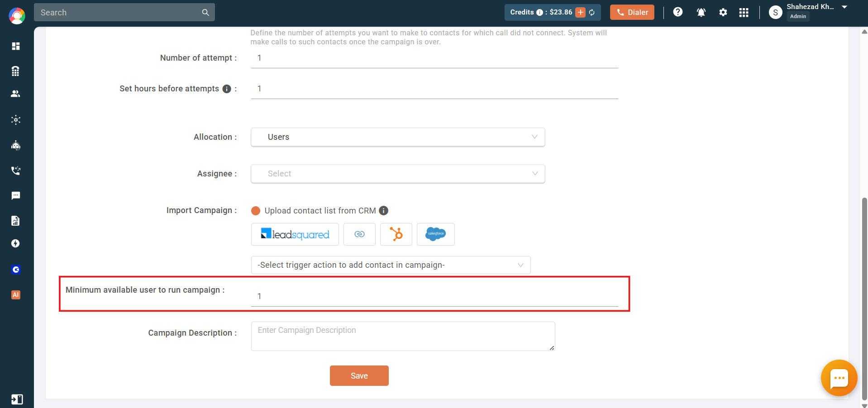Image resolution: width=868 pixels, height=408 pixels.
Task: Click the Campaign Description text area
Action: pyautogui.click(x=403, y=337)
